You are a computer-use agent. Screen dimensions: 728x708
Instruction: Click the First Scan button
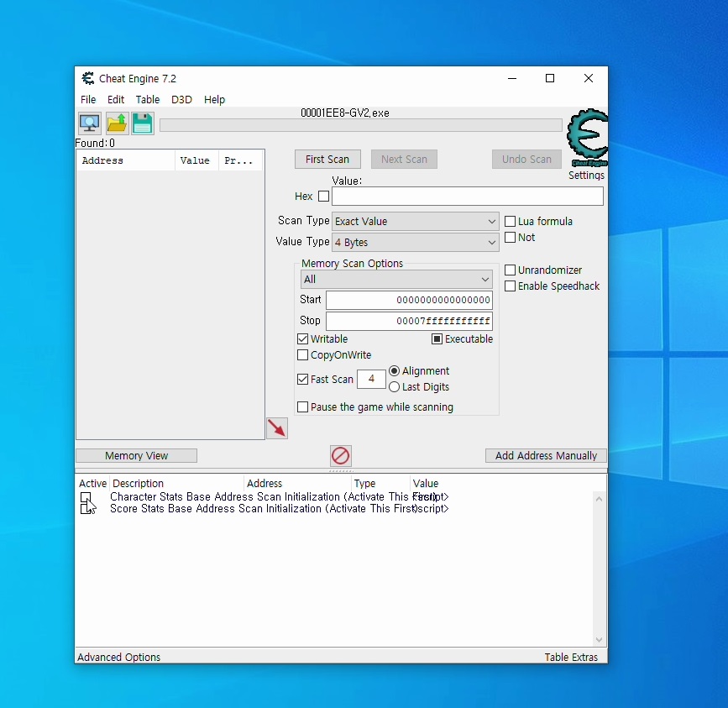(x=327, y=160)
